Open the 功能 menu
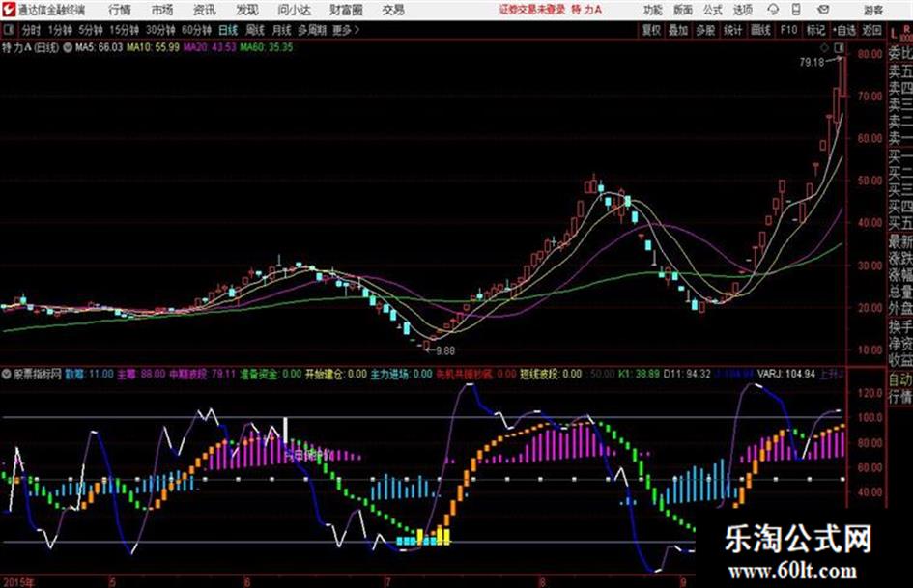The height and width of the screenshot is (588, 913). tap(653, 10)
